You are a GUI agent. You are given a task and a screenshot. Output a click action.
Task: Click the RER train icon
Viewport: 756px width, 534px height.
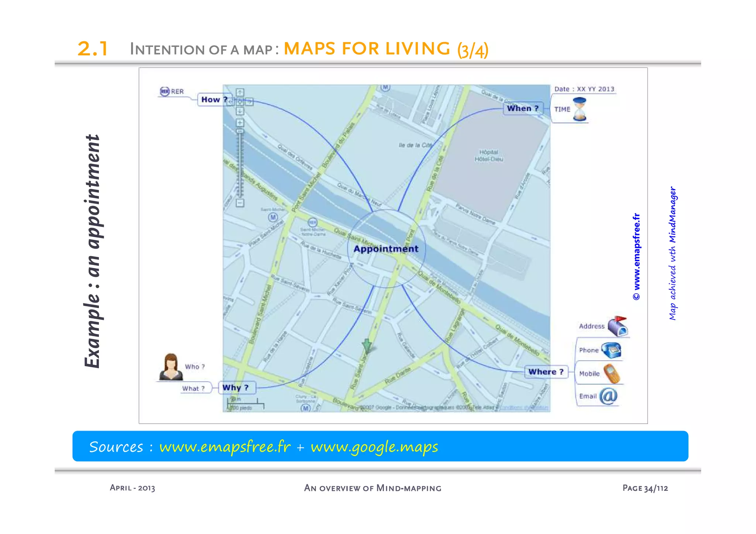164,91
